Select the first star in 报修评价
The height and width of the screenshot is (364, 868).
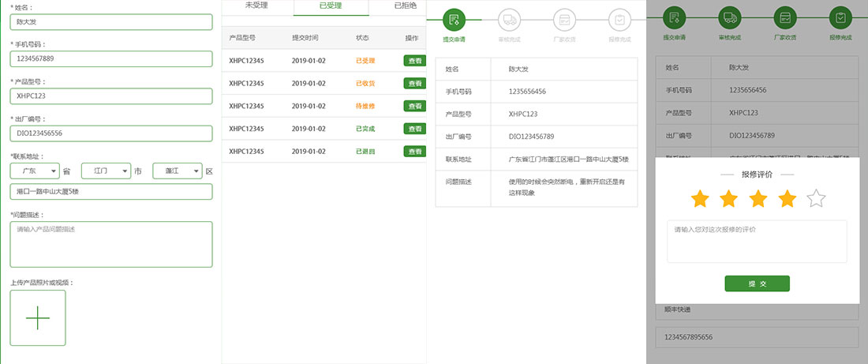tap(700, 199)
